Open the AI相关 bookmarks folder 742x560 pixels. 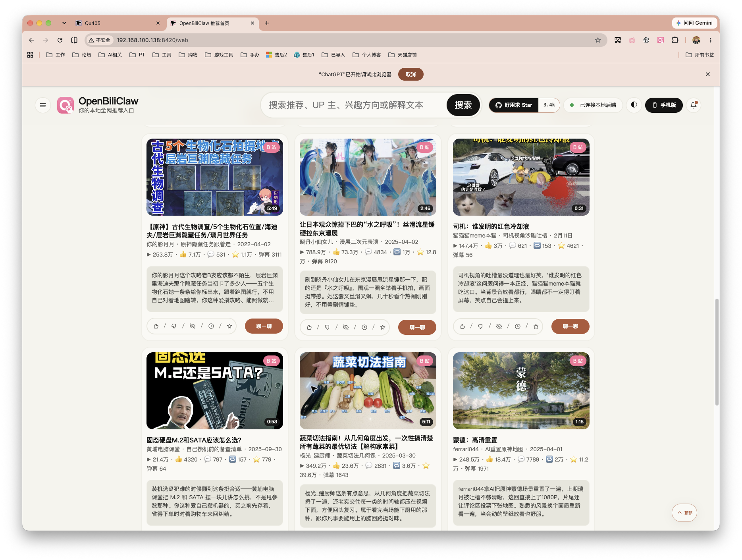coord(110,55)
